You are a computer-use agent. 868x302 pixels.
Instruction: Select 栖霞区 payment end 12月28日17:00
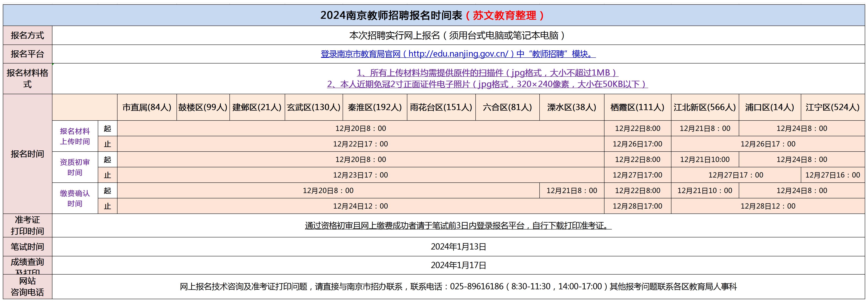638,206
